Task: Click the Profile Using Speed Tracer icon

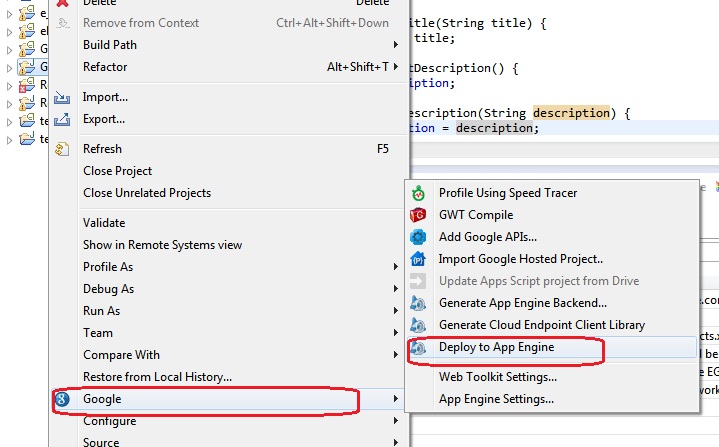Action: tap(419, 193)
